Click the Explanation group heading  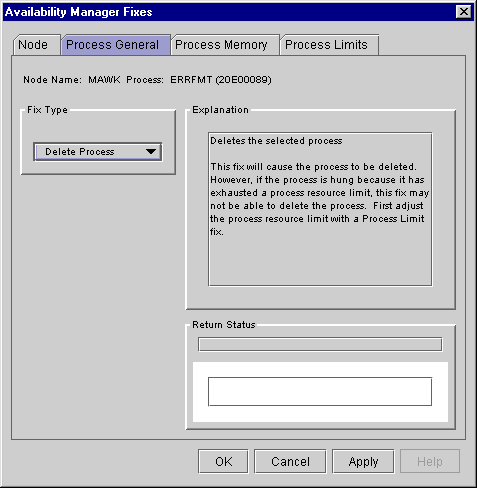tap(220, 110)
